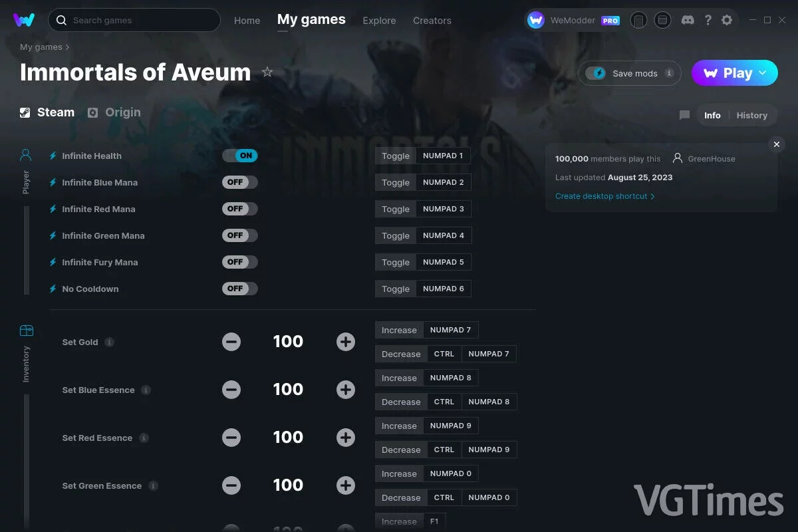Increase Set Gold with plus button
The image size is (798, 532).
[346, 342]
